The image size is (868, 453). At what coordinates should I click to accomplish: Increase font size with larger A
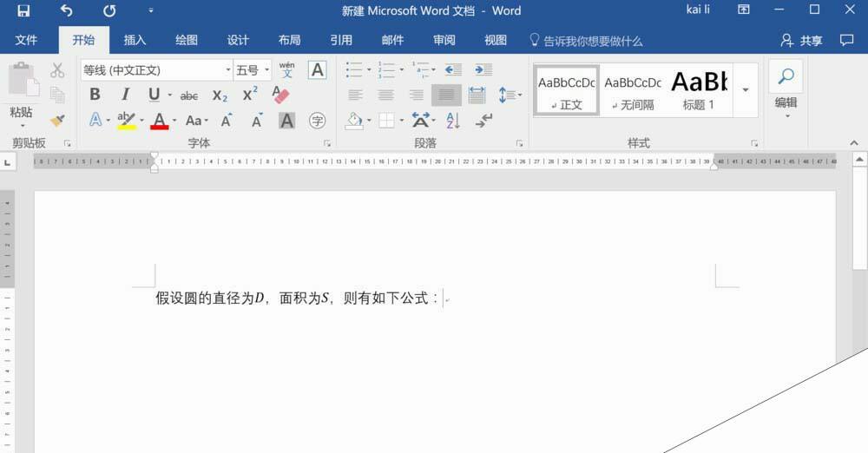227,120
